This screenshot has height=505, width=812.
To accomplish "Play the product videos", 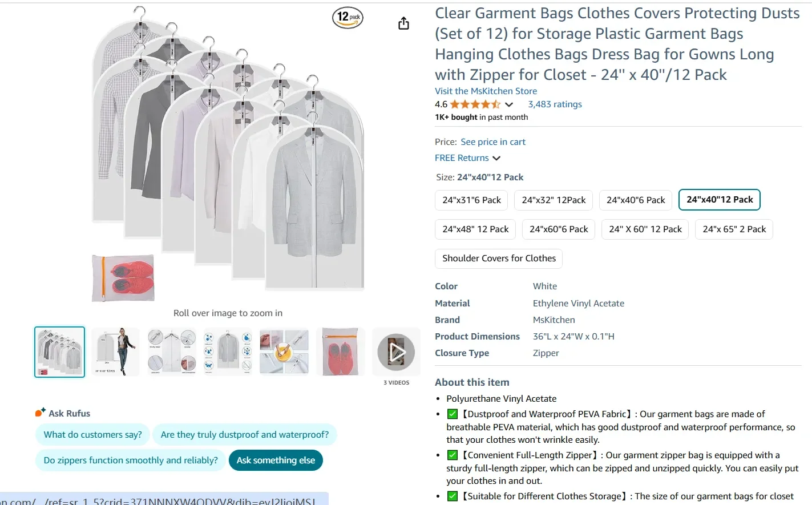I will tap(396, 352).
